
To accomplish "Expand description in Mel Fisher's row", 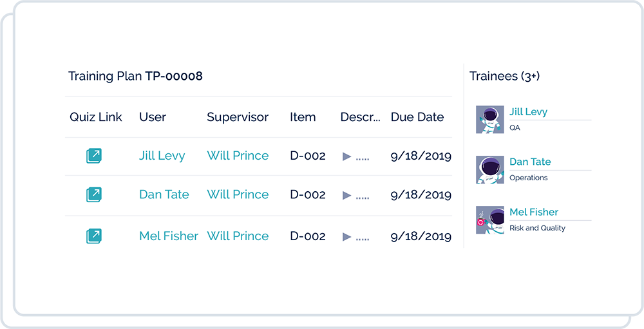I will tap(347, 237).
